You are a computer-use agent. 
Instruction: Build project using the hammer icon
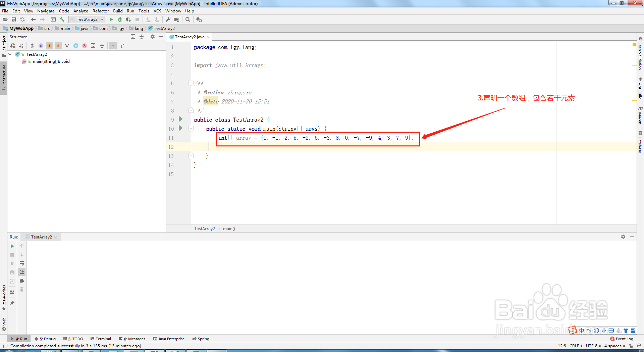(x=62, y=19)
